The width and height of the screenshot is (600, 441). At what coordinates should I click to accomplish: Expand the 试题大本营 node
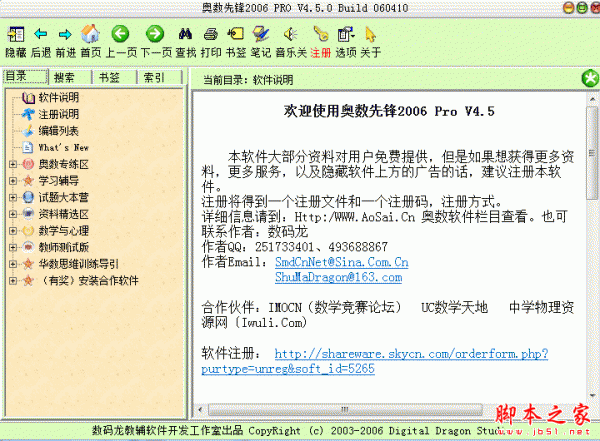tap(13, 198)
